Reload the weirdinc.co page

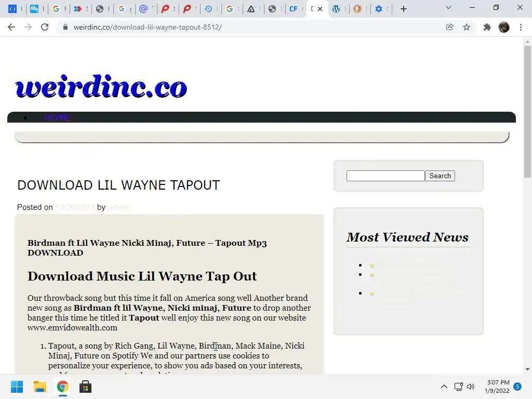pos(45,27)
